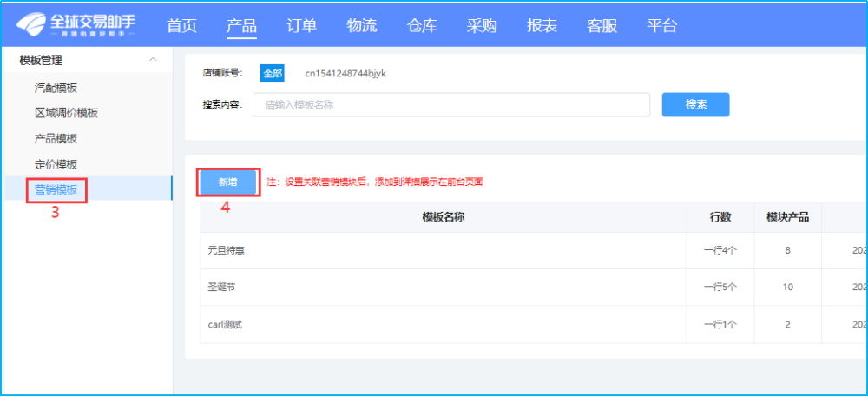Focus the template name search field
Viewport: 868px width, 397px height.
pyautogui.click(x=451, y=104)
